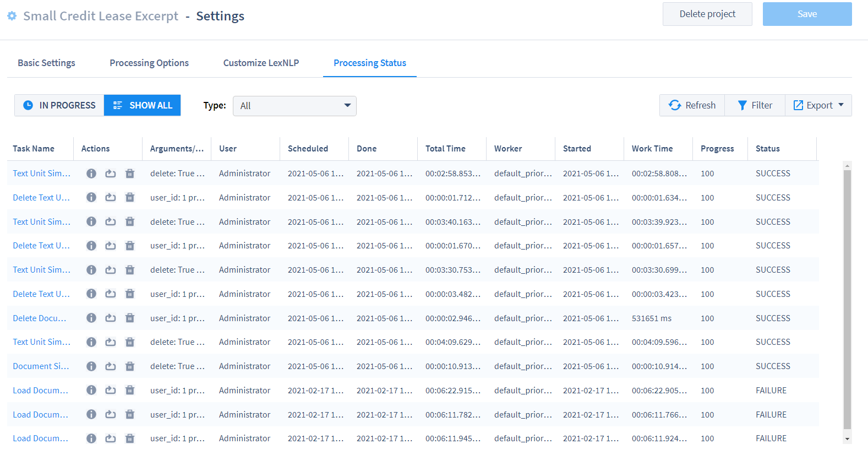Open the Filter options

[x=755, y=105]
